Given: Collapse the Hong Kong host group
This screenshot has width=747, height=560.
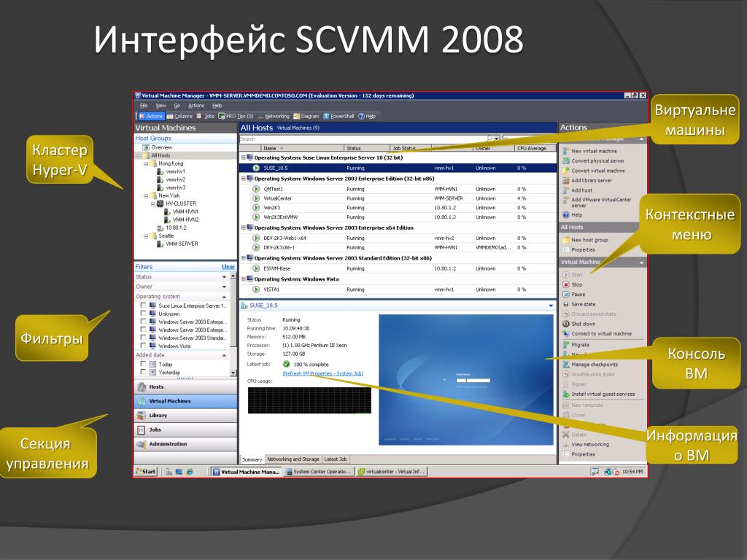Looking at the screenshot, I should click(x=146, y=164).
